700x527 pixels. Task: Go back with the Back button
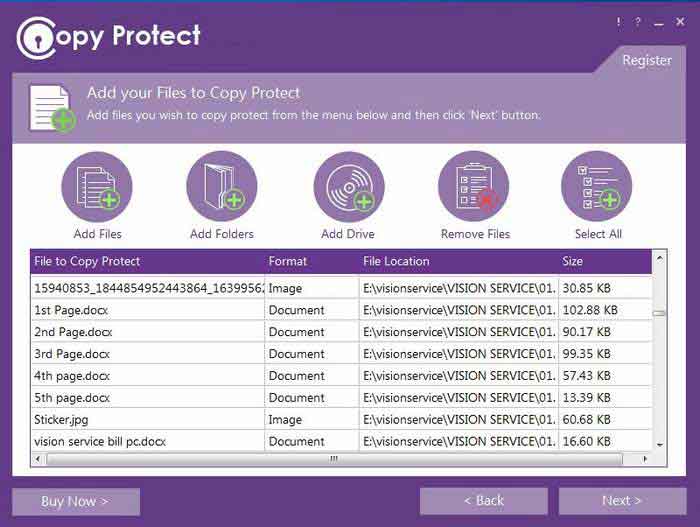483,501
